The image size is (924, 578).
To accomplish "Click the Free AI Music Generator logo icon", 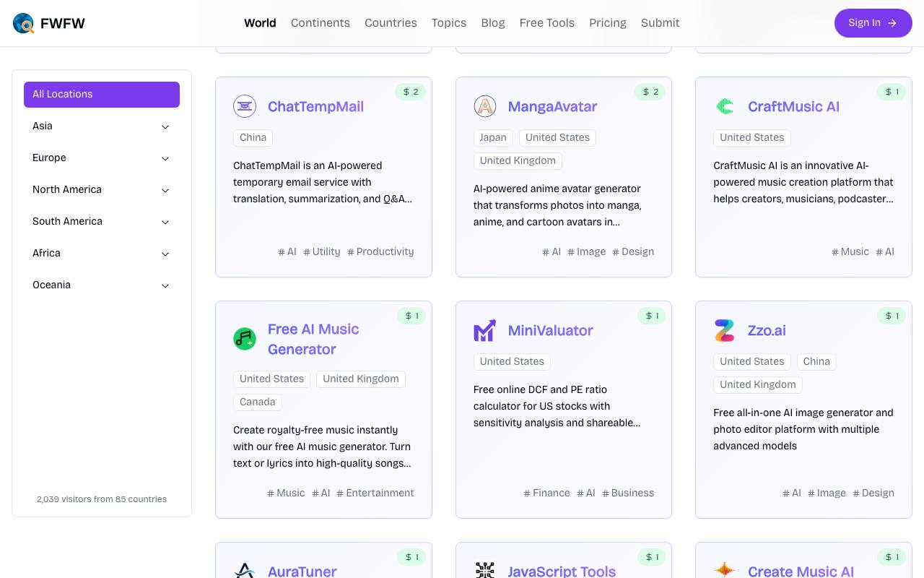I will pos(245,339).
